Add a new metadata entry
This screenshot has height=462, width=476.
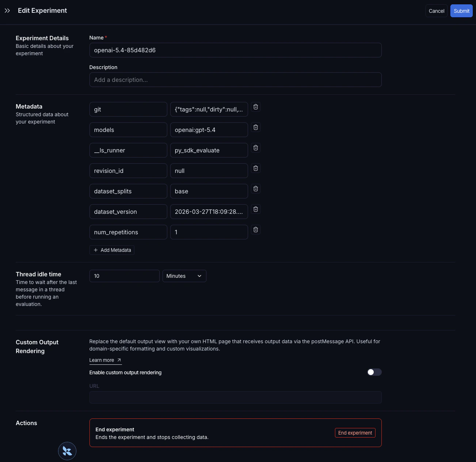pyautogui.click(x=112, y=250)
